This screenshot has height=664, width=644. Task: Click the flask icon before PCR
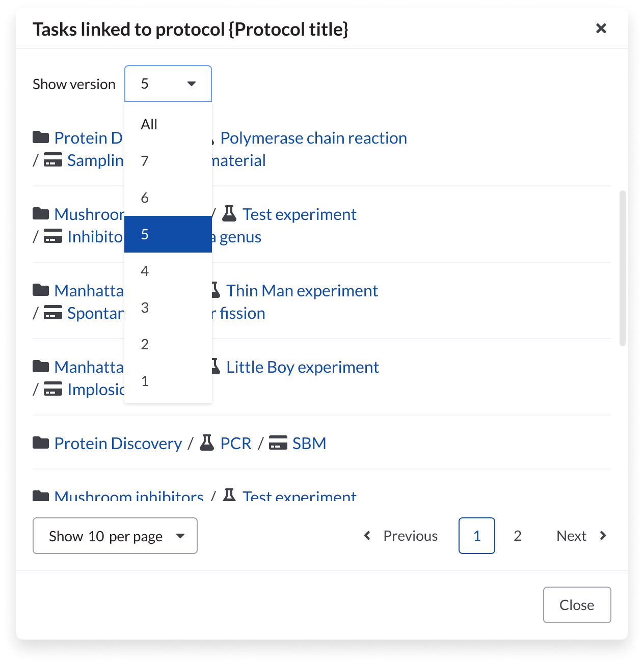207,443
